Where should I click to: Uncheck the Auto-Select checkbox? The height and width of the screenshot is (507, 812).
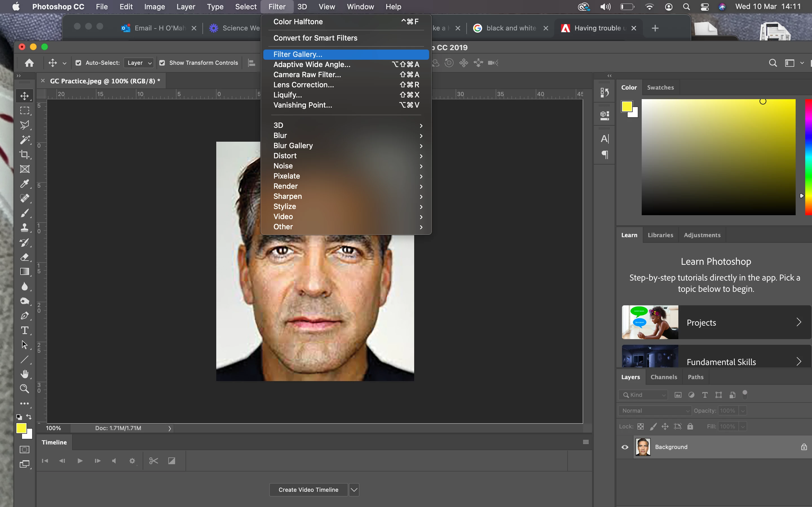(x=78, y=63)
